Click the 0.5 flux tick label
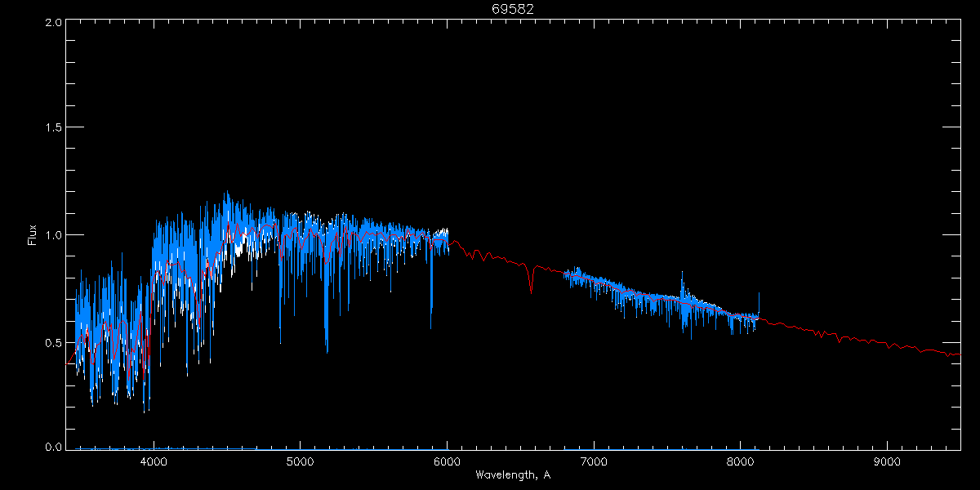This screenshot has height=490, width=980. (x=53, y=341)
